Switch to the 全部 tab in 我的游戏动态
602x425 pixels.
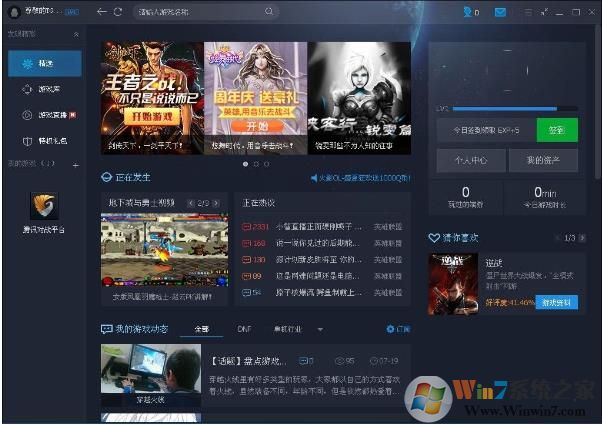tap(202, 329)
